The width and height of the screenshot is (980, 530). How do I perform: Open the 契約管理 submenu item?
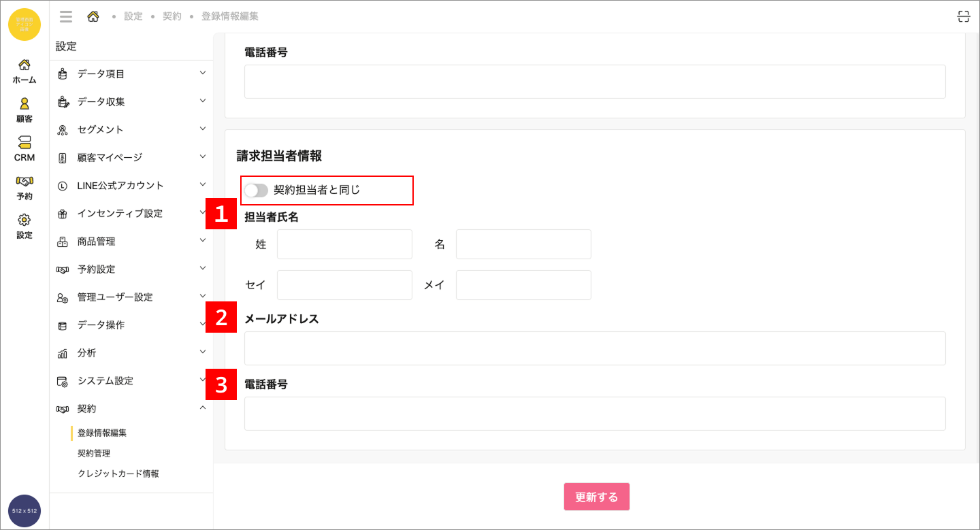pyautogui.click(x=93, y=452)
